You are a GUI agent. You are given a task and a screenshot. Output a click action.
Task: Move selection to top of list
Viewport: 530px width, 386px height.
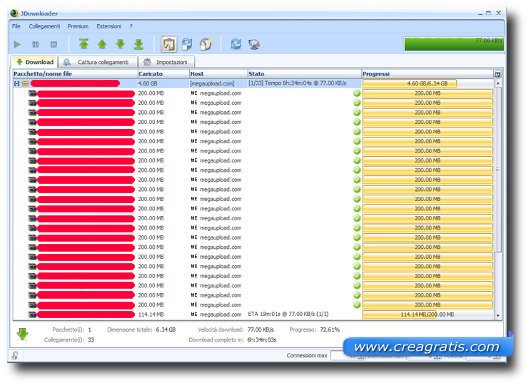(83, 44)
